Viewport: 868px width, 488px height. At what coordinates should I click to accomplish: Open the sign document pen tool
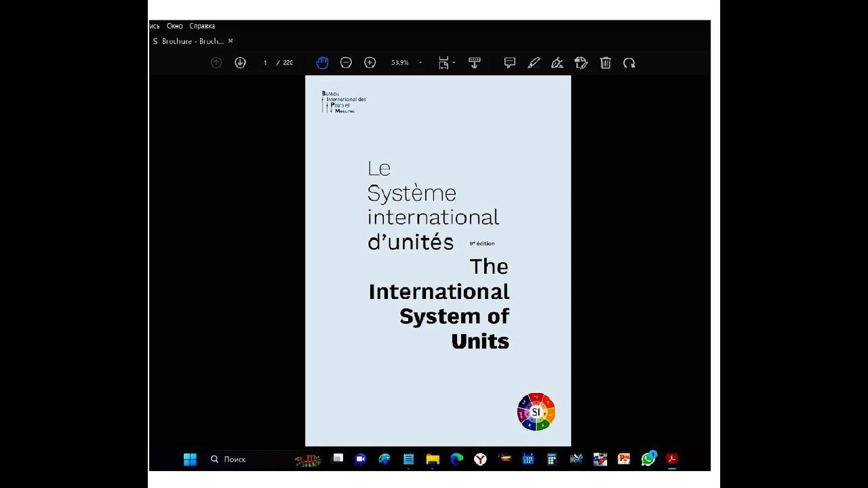click(557, 63)
